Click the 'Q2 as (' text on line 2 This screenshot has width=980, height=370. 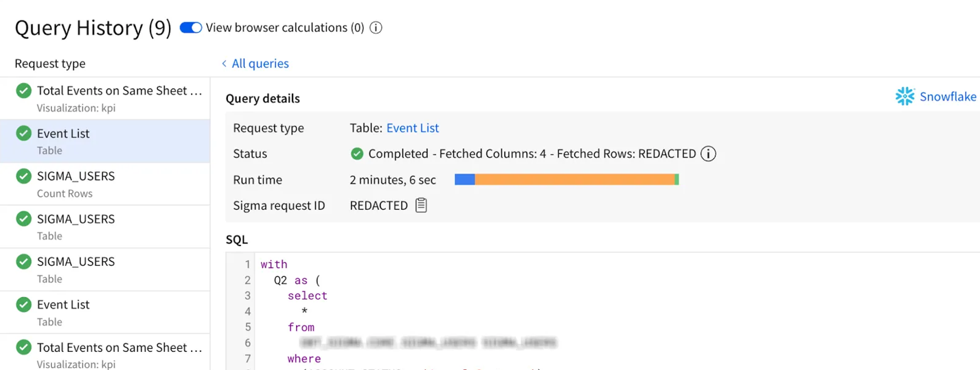pos(297,281)
